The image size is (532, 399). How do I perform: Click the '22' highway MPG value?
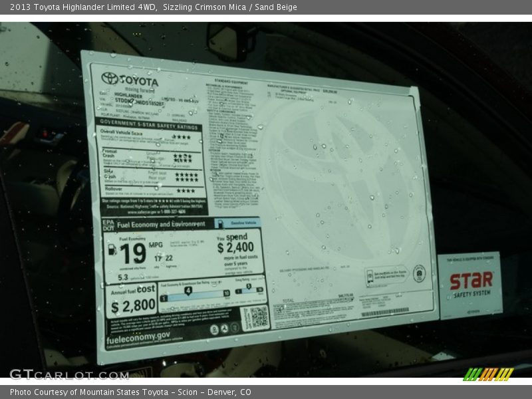[169, 258]
